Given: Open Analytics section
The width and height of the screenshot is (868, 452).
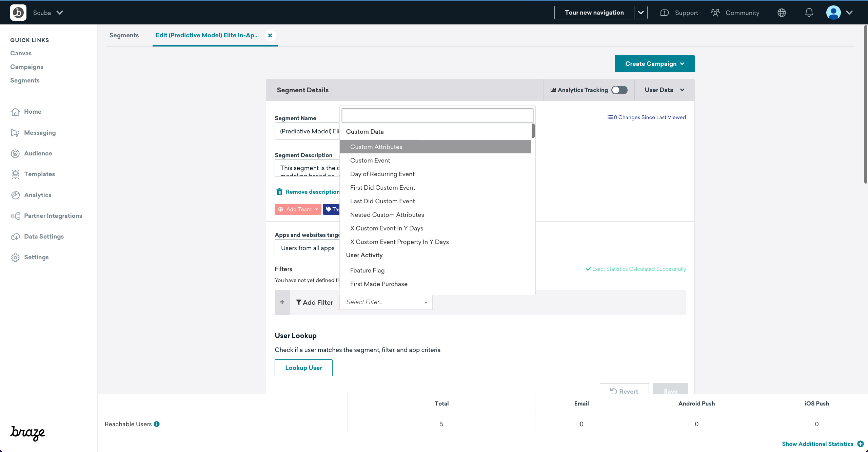Looking at the screenshot, I should (x=37, y=195).
